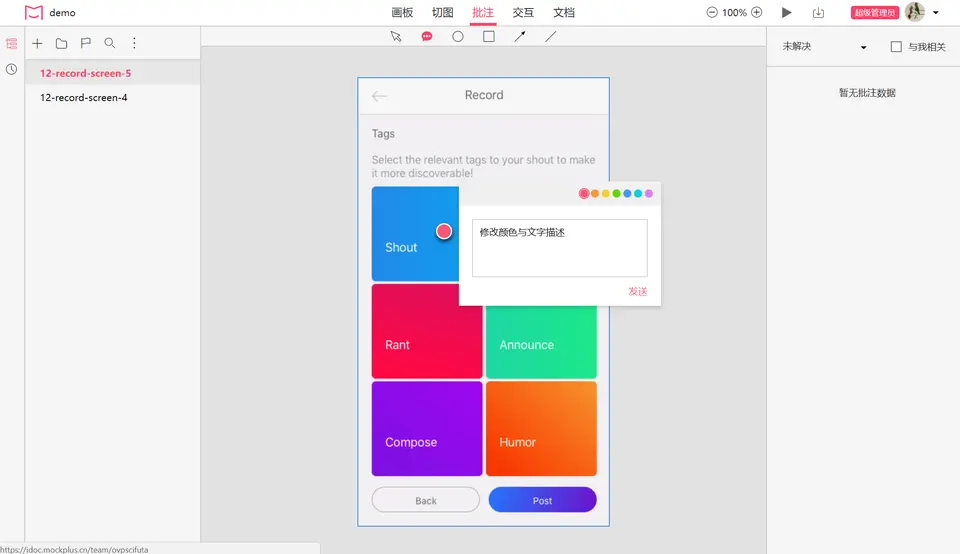960x554 pixels.
Task: Select the straight line annotation tool
Action: [x=551, y=37]
